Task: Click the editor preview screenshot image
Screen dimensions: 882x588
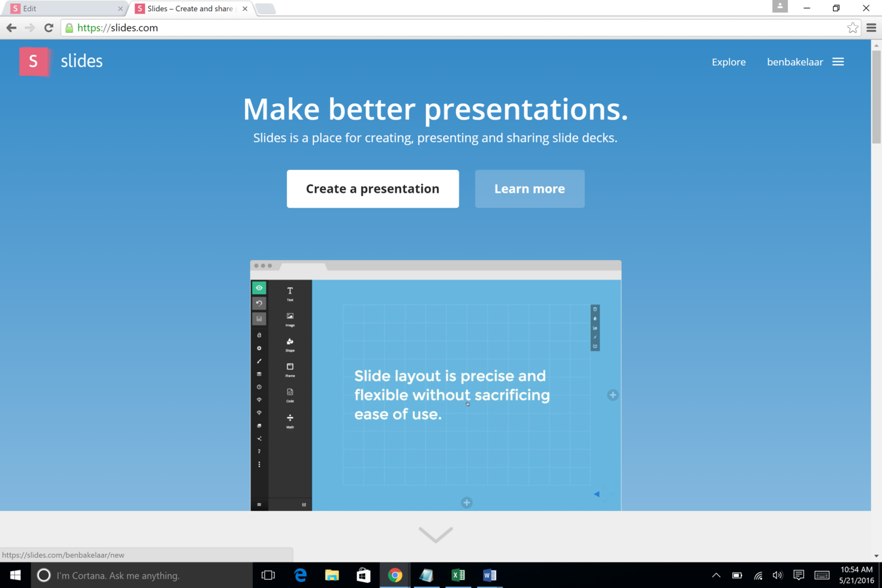Action: click(436, 385)
